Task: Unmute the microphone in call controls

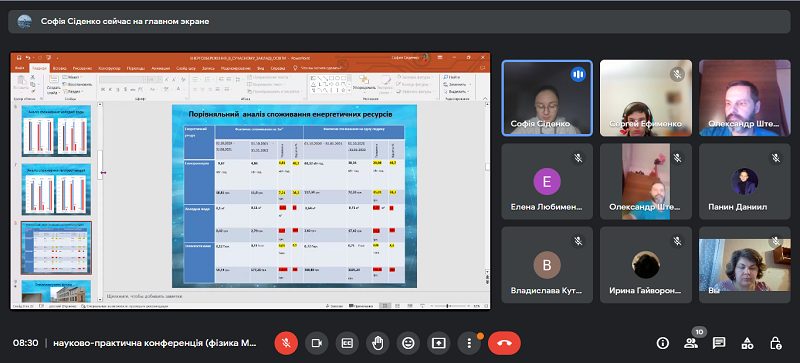Action: coord(286,343)
